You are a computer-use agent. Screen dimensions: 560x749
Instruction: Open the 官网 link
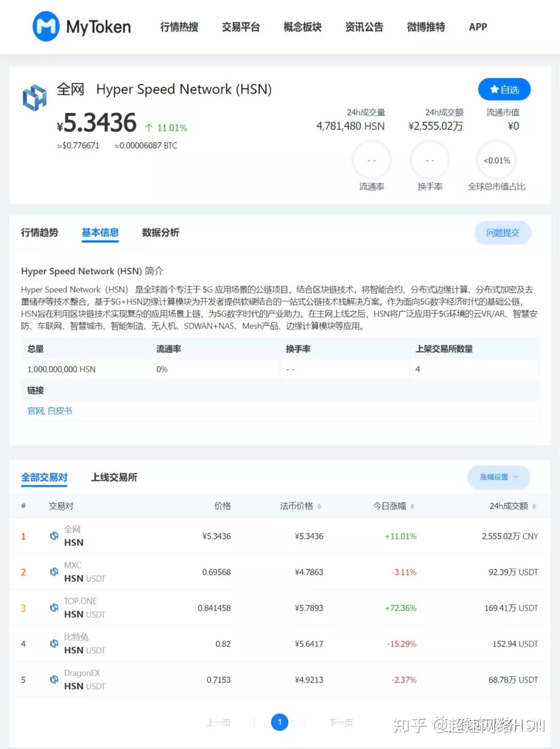35,411
